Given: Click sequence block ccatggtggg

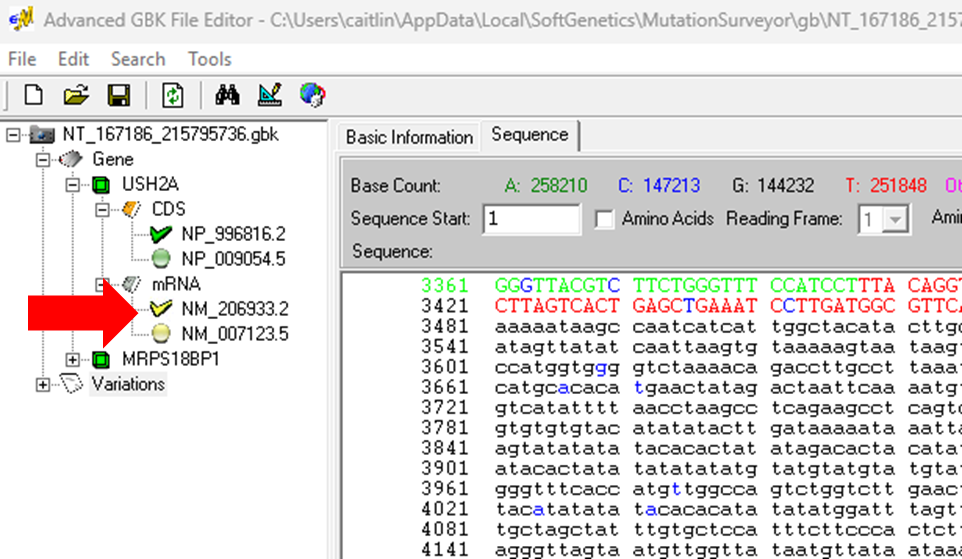Looking at the screenshot, I should coord(557,367).
